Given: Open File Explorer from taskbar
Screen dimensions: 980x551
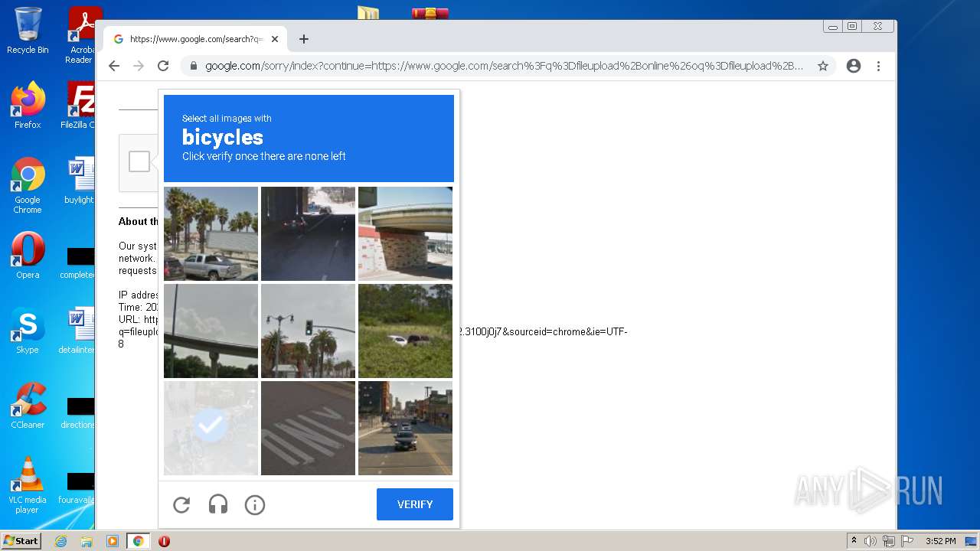Looking at the screenshot, I should (87, 541).
